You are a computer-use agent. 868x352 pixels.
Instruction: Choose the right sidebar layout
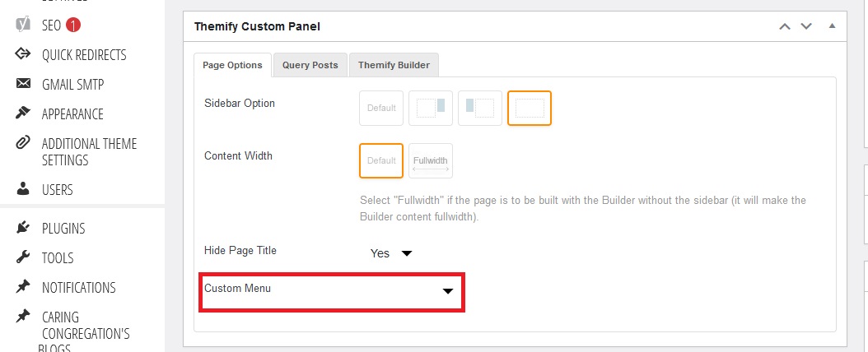click(431, 108)
